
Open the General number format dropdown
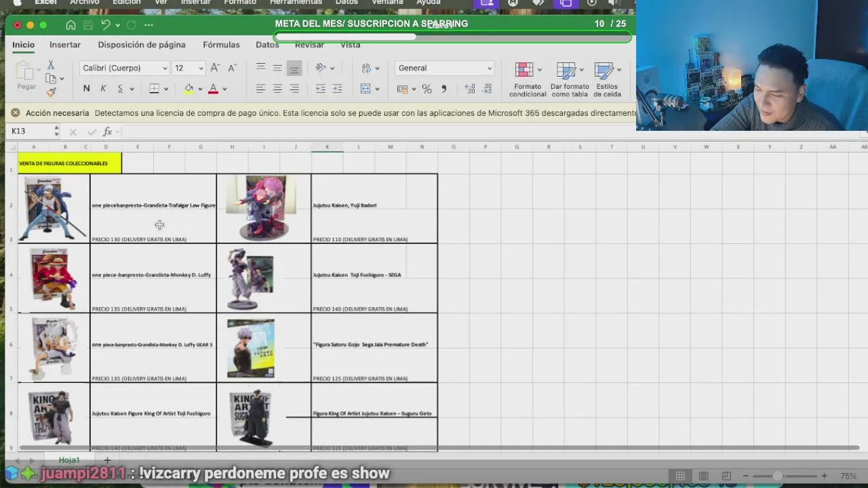pos(444,68)
